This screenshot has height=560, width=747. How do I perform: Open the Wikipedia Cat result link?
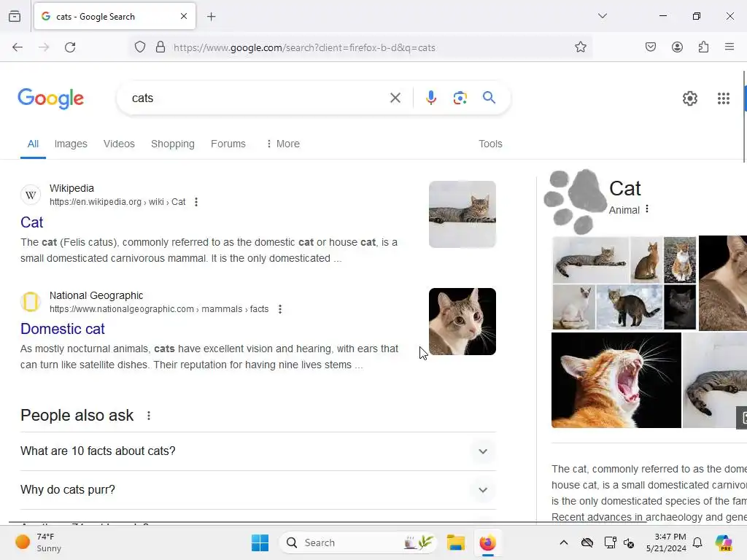click(x=31, y=222)
